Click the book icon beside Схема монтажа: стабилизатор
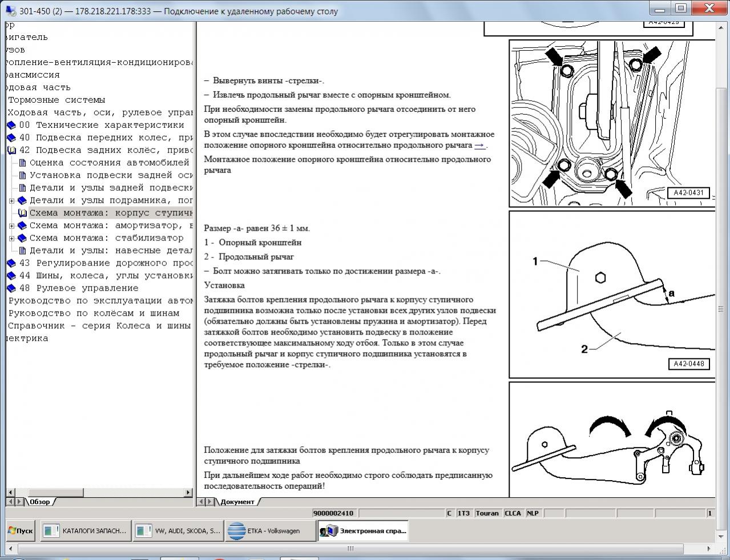Image resolution: width=730 pixels, height=560 pixels. point(22,238)
